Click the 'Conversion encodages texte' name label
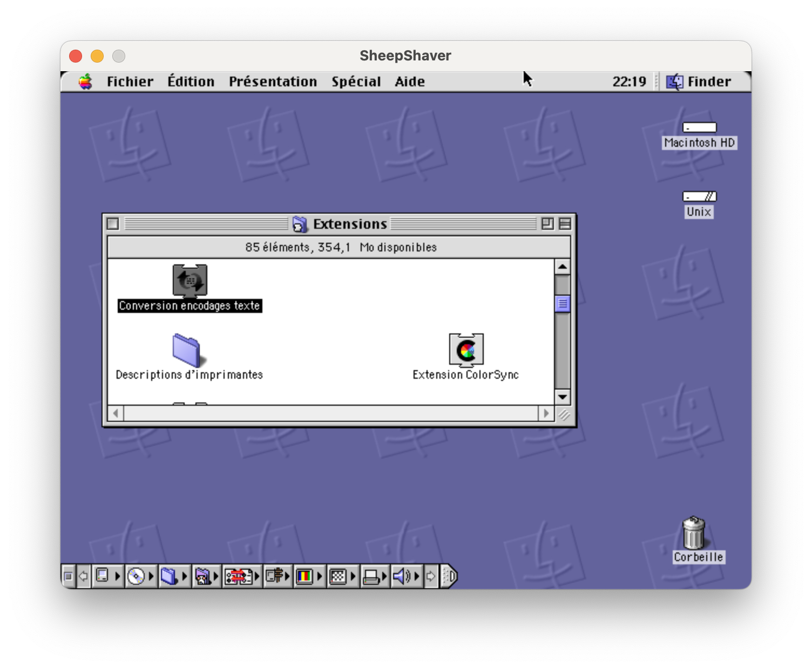 tap(190, 306)
